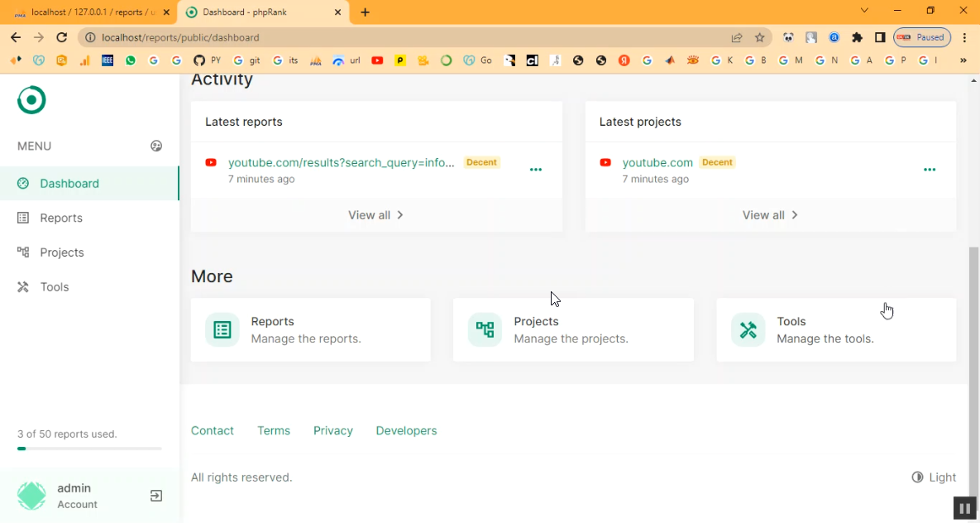
Task: Click the theme palette icon beside MENU
Action: coord(156,146)
